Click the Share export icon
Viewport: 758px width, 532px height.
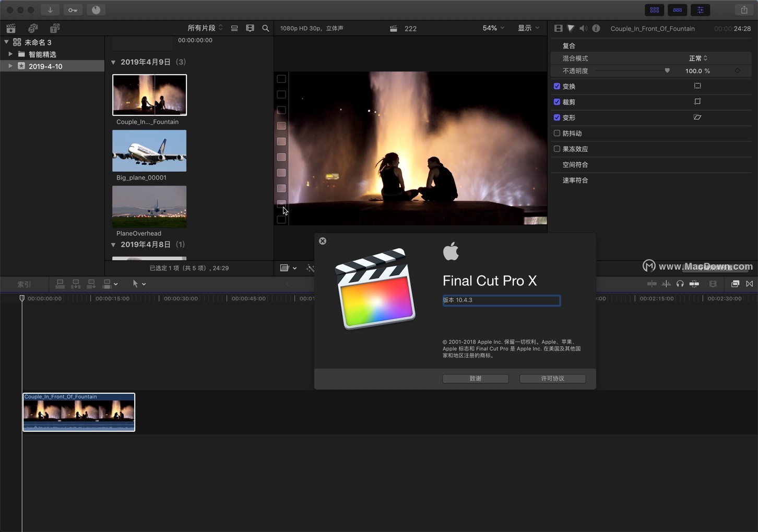744,10
